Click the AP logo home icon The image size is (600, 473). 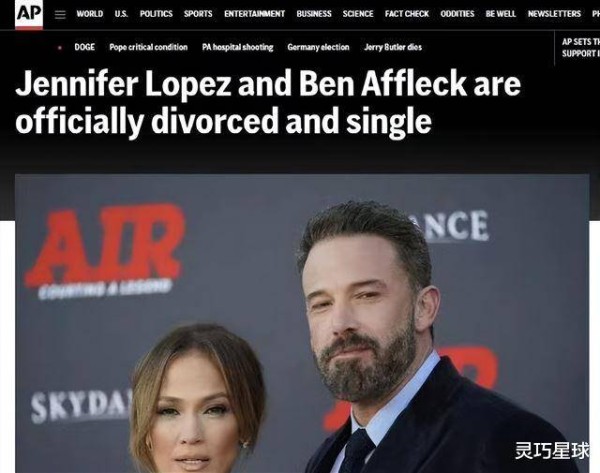pyautogui.click(x=29, y=15)
